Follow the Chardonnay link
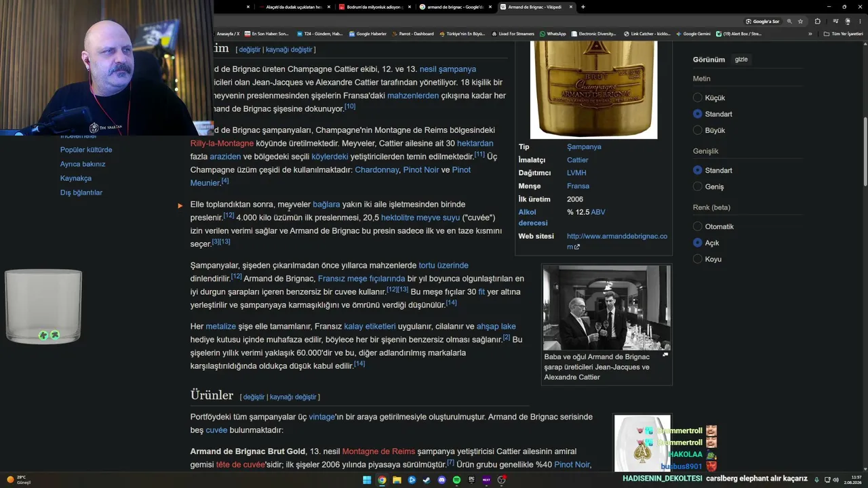 [377, 169]
